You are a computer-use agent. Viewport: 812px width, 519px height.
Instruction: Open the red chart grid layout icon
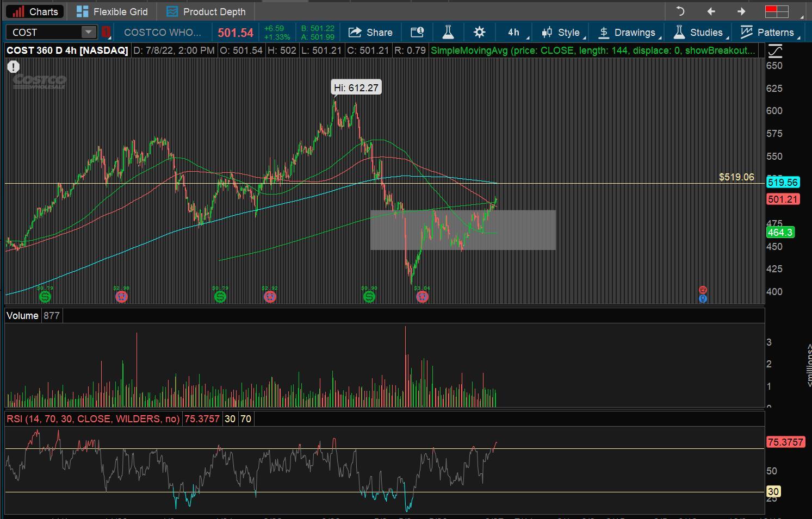click(777, 11)
